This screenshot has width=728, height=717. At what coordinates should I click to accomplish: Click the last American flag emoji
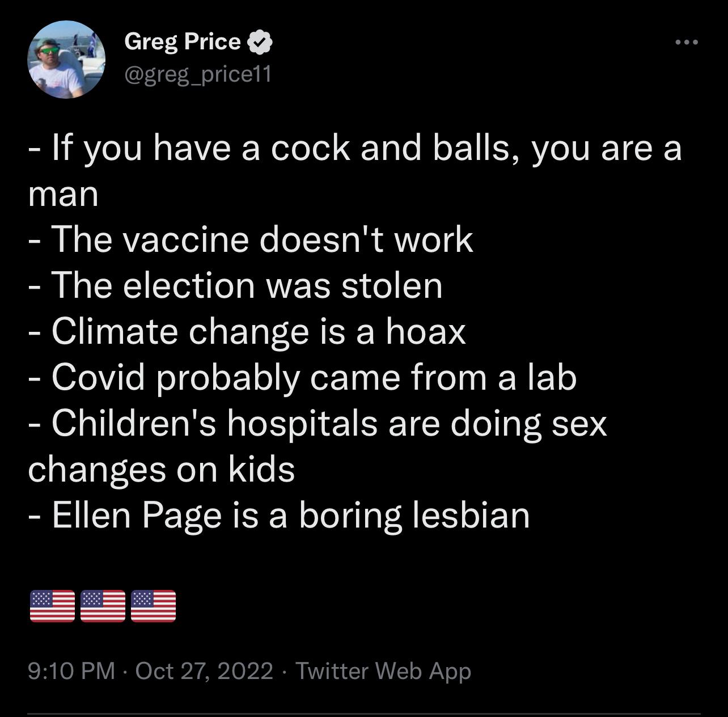pyautogui.click(x=153, y=606)
